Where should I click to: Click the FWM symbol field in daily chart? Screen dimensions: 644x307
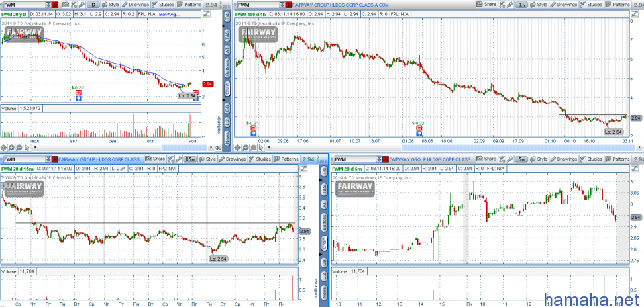[x=24, y=5]
